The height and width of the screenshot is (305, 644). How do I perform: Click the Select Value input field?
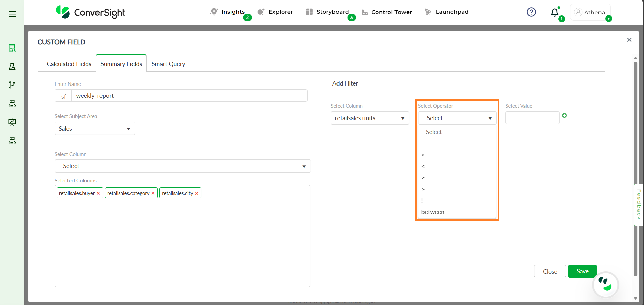pos(532,118)
